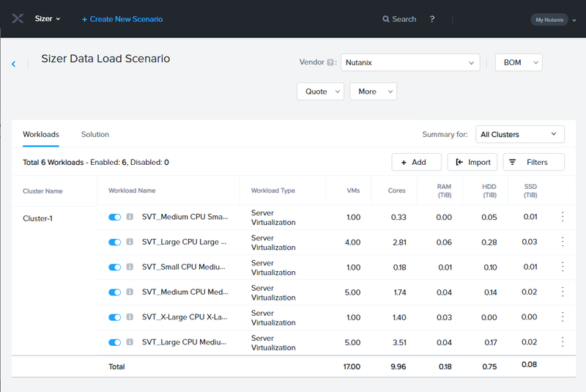Click the HDD (TiB) column header
The image size is (586, 392).
(x=489, y=191)
